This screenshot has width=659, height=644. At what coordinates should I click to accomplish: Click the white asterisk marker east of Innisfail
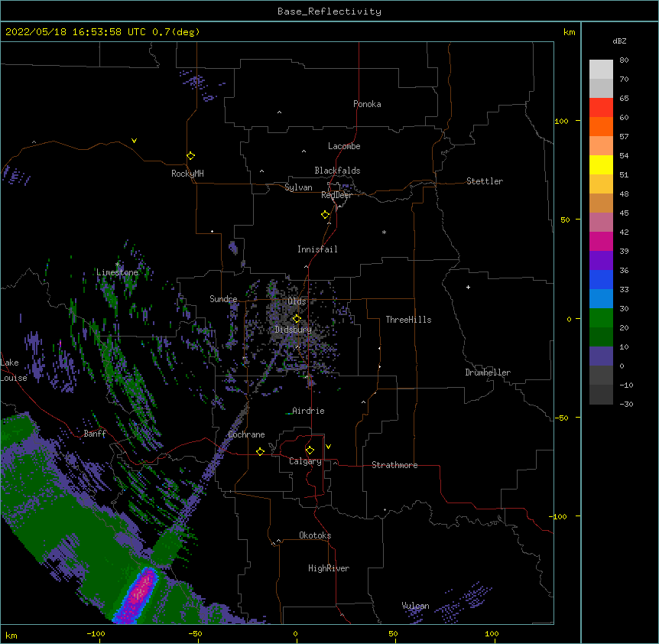click(x=384, y=232)
